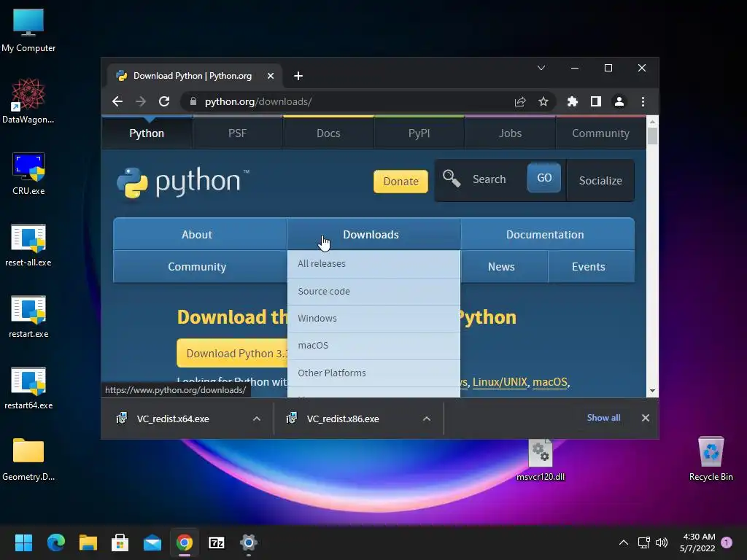Choose Other Platforms from Downloads menu

(373, 373)
